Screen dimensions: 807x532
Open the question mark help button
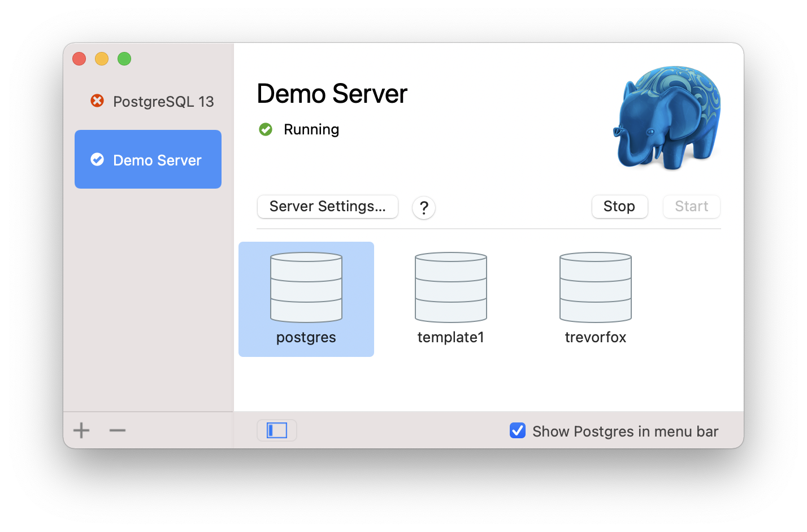click(424, 207)
